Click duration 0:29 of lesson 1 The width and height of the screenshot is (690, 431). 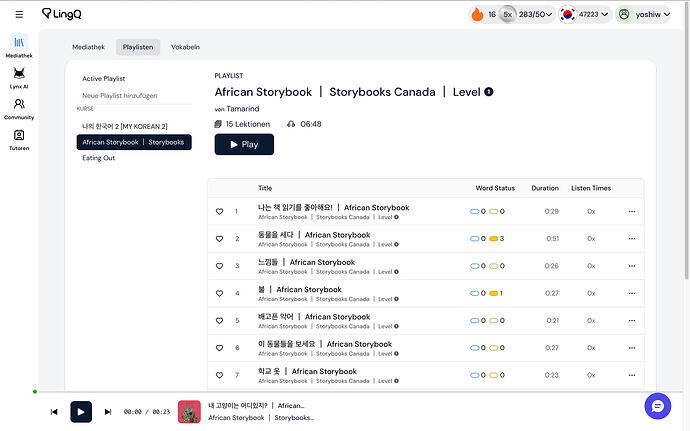click(551, 211)
